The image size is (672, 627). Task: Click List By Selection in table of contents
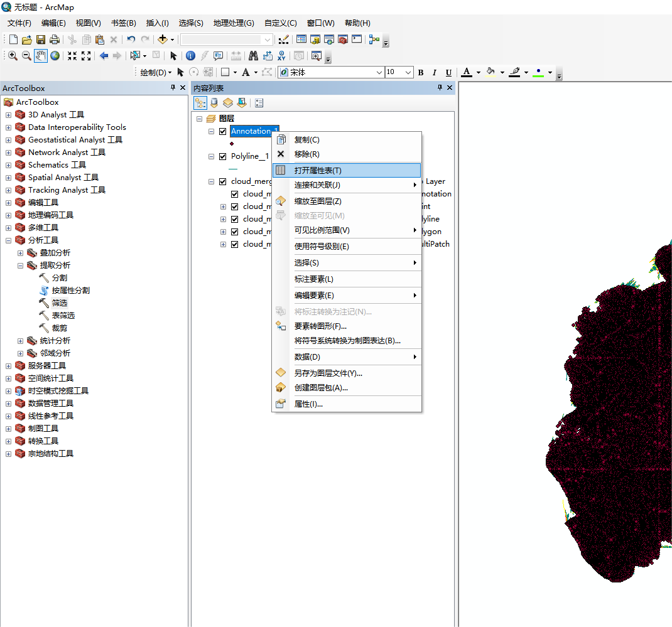[x=242, y=103]
